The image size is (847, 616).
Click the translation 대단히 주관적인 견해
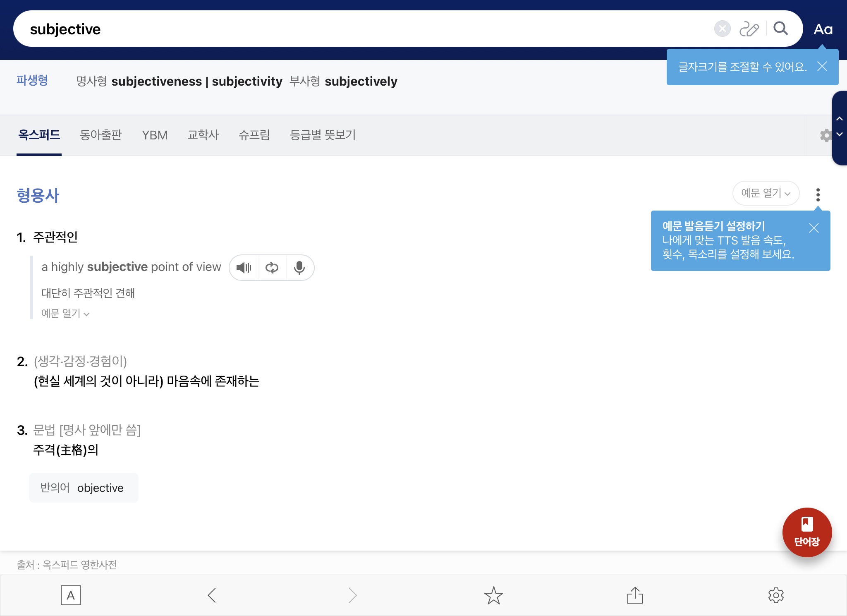pos(88,293)
